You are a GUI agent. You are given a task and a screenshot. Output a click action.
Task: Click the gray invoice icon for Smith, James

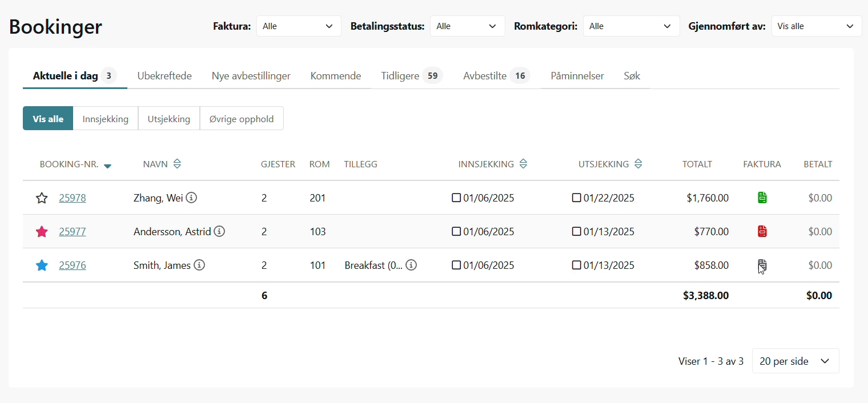point(762,265)
